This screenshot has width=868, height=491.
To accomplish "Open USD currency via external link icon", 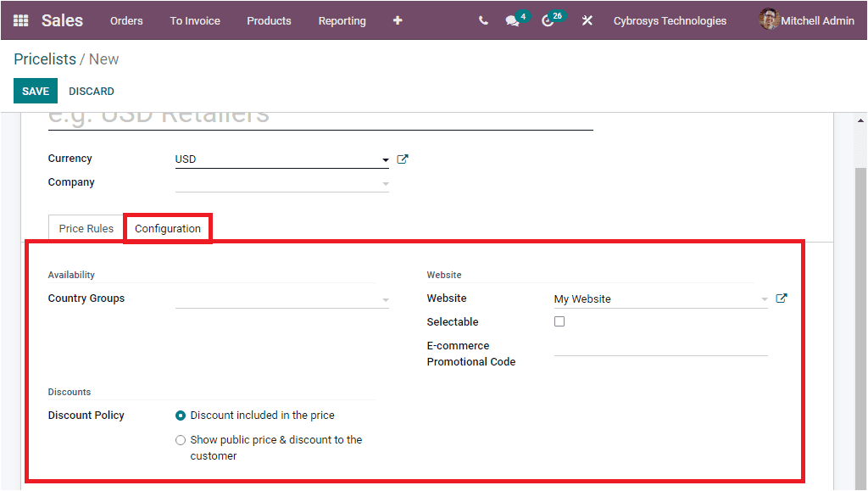I will point(403,159).
